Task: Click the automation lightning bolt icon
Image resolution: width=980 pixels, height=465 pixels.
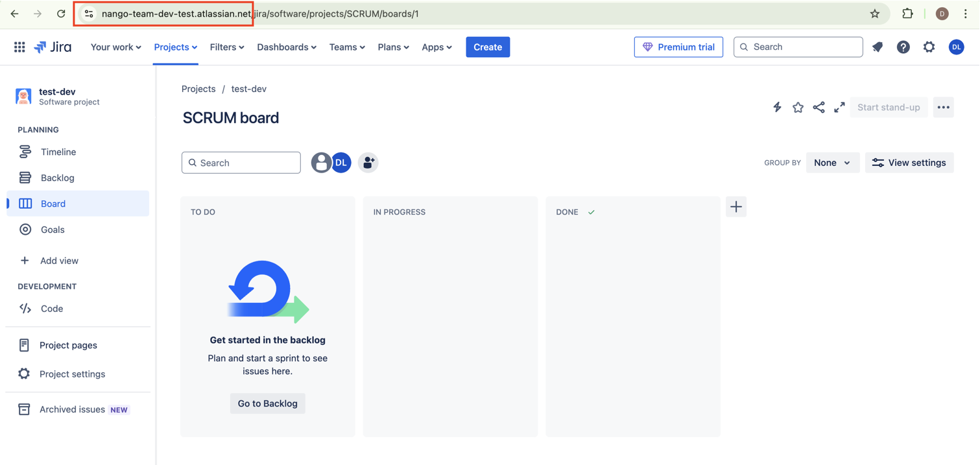Action: 777,107
